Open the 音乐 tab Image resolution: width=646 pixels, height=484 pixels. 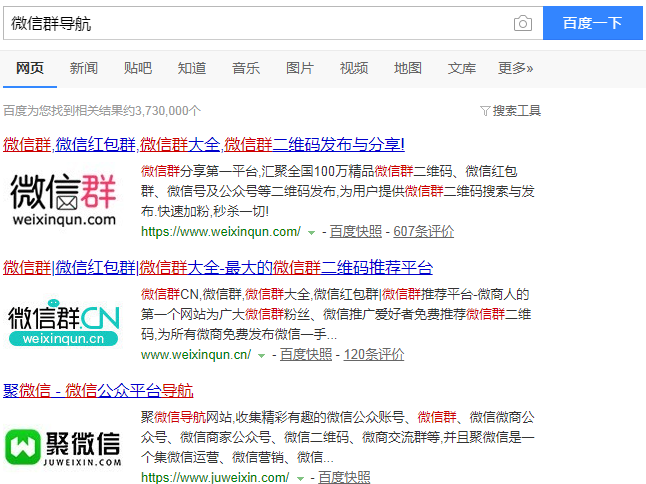(x=246, y=68)
